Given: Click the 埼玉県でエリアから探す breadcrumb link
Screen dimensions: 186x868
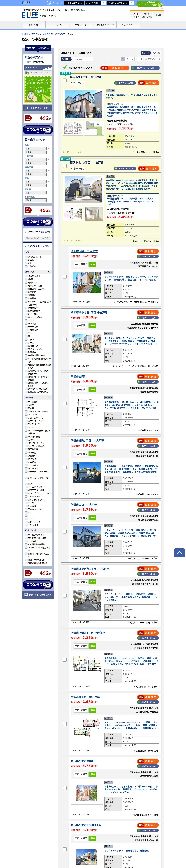Looking at the screenshot, I should pos(54,34).
